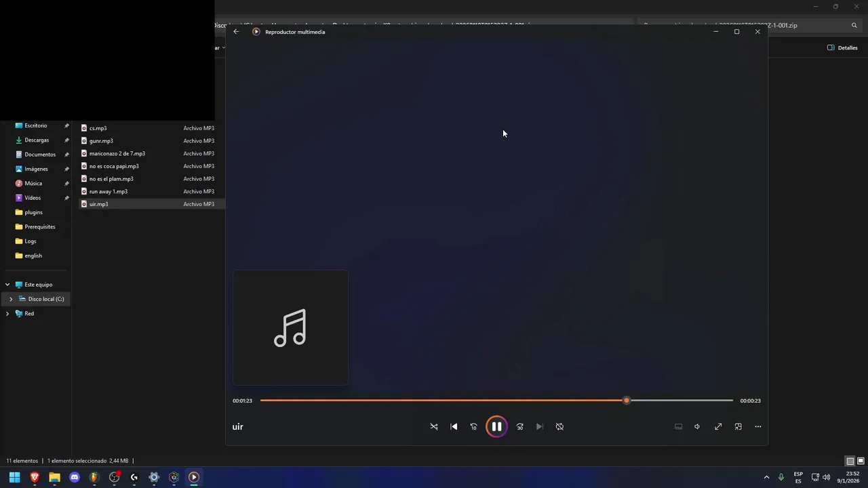Expand the Disco local (C:) node

pyautogui.click(x=11, y=299)
